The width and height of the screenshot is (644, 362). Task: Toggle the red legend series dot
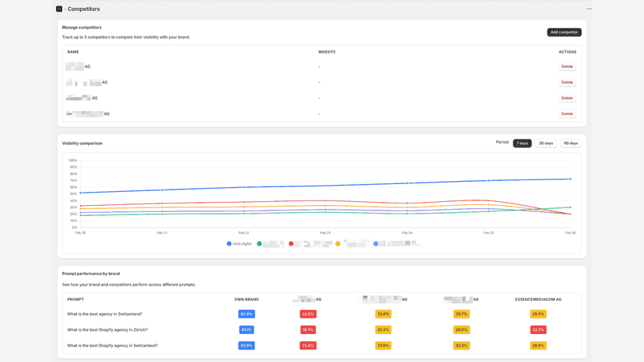(x=291, y=244)
